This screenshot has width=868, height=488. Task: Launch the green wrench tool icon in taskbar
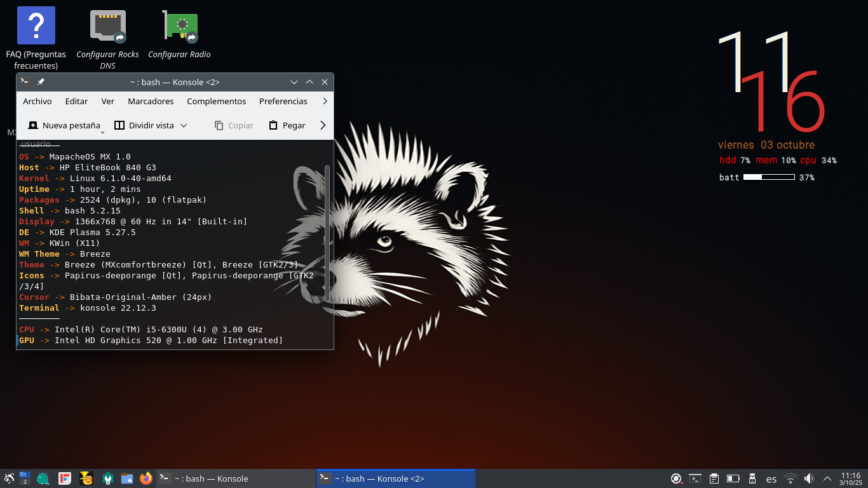108,478
